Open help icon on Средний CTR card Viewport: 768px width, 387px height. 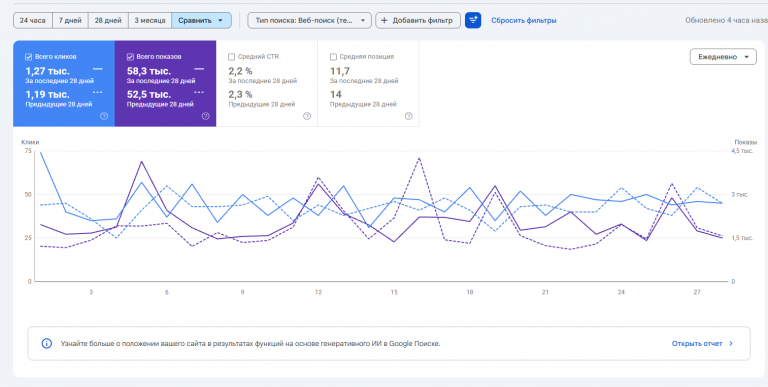click(x=307, y=116)
